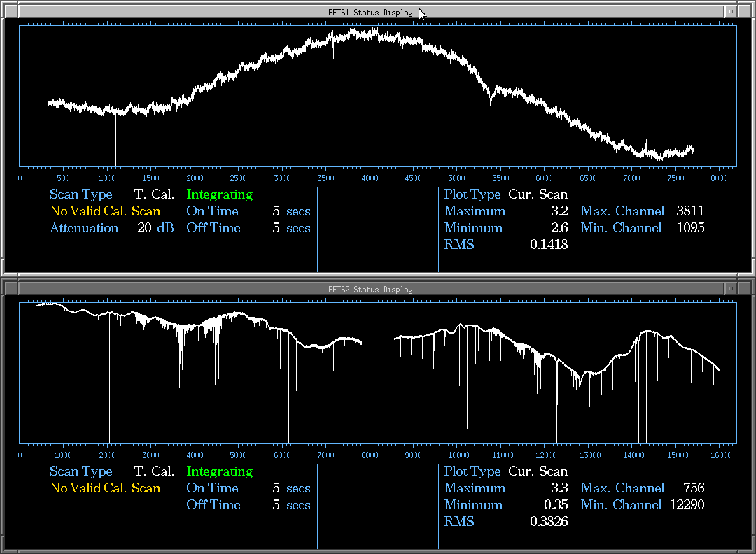This screenshot has width=756, height=554.
Task: Click the FFTS1 Scan Type T. Cal. value
Action: pos(154,194)
